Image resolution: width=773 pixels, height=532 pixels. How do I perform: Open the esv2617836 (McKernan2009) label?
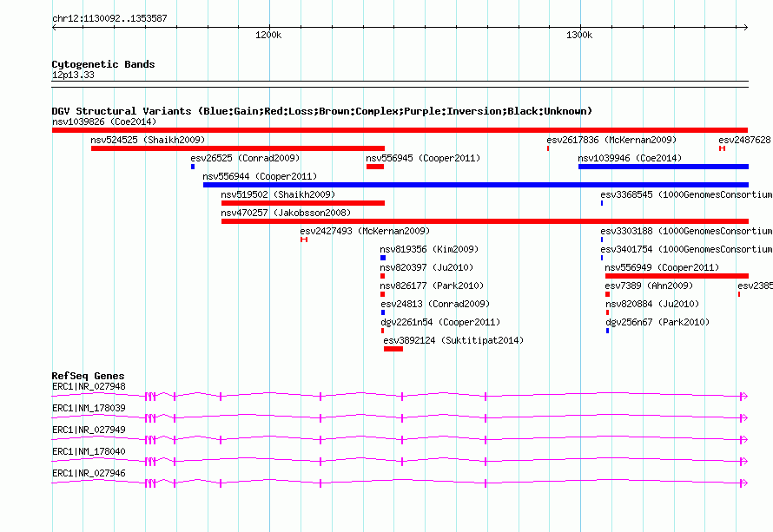click(x=611, y=140)
